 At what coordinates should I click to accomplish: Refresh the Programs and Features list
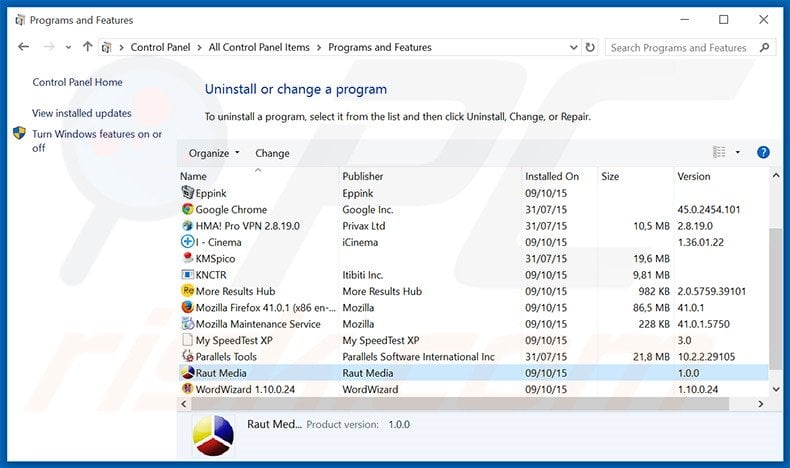pos(589,47)
